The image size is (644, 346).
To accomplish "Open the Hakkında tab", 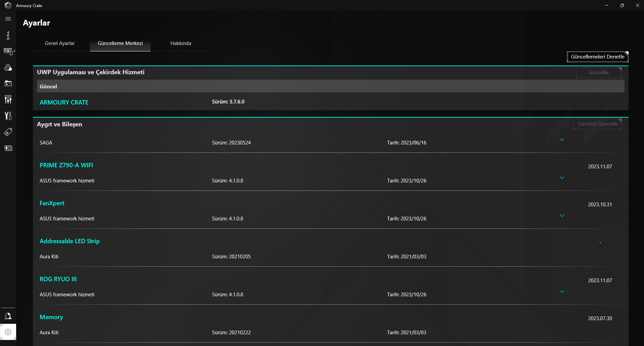I will 181,43.
